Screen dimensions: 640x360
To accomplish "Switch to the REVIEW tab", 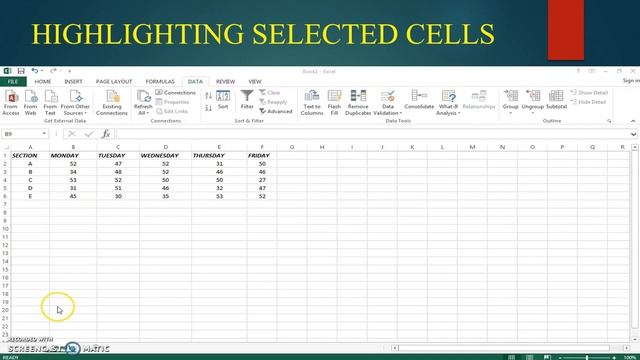I will click(x=225, y=82).
